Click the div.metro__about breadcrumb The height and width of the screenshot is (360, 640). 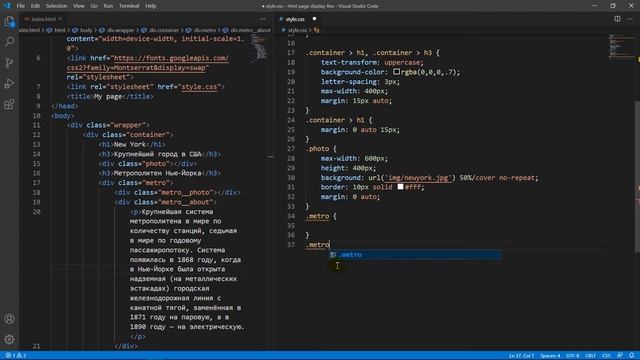pos(251,30)
